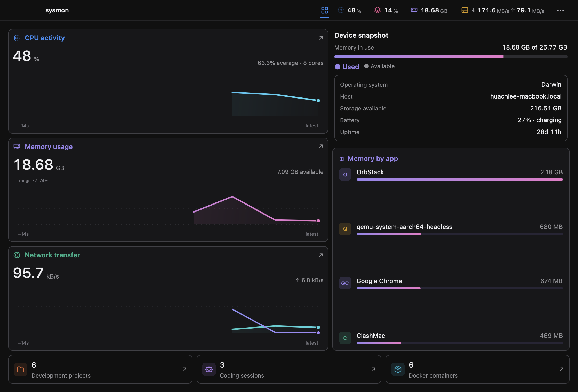Select the OrbStack app icon
The image size is (578, 392).
pyautogui.click(x=345, y=174)
